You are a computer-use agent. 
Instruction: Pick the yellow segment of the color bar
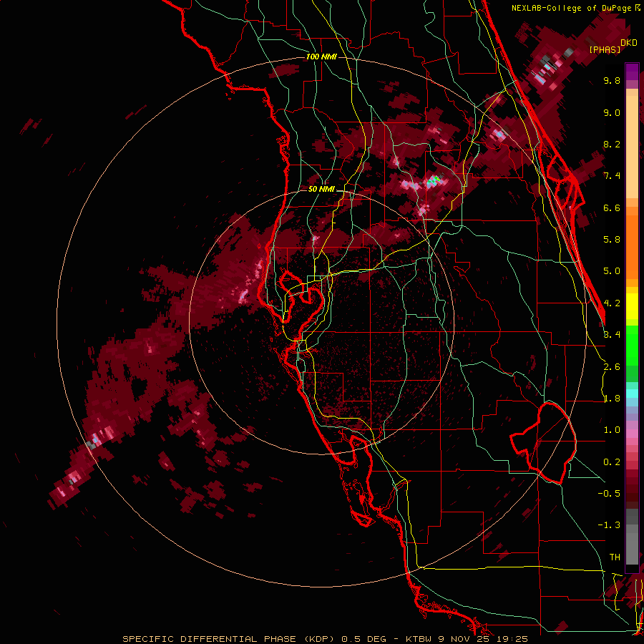click(x=632, y=306)
